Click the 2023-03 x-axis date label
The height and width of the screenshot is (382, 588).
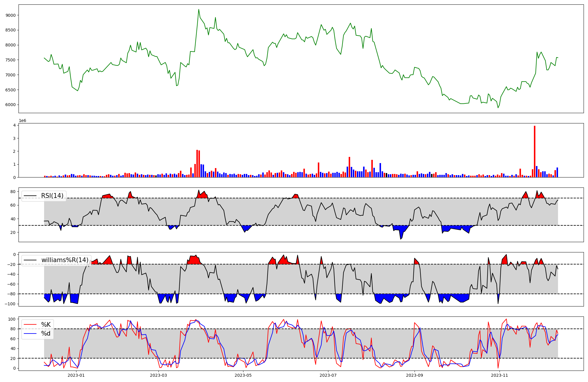coord(158,375)
